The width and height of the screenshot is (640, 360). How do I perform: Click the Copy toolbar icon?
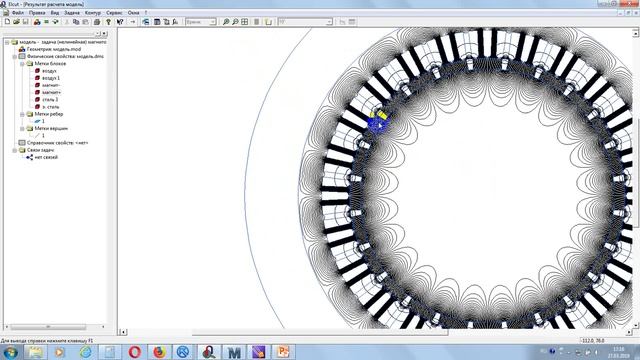point(76,22)
